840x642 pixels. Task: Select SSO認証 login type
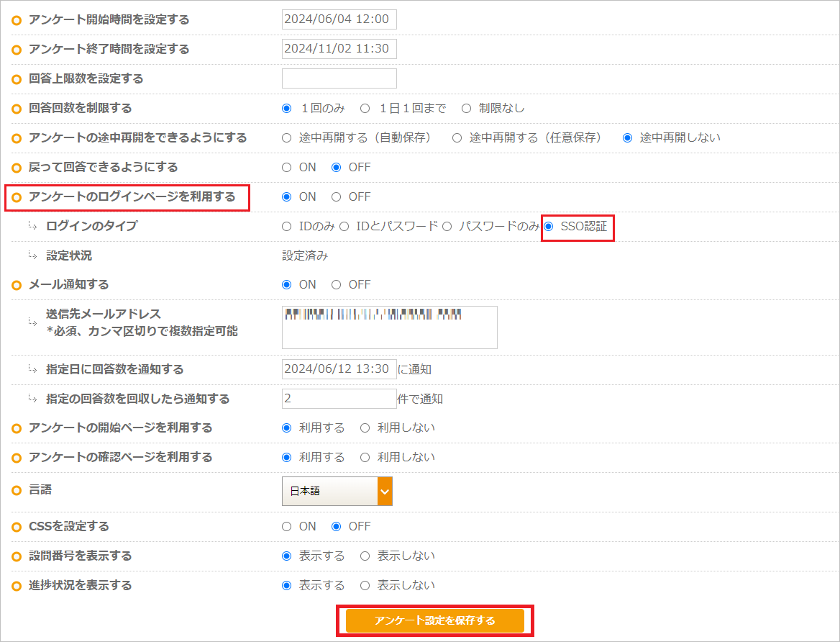pos(549,226)
